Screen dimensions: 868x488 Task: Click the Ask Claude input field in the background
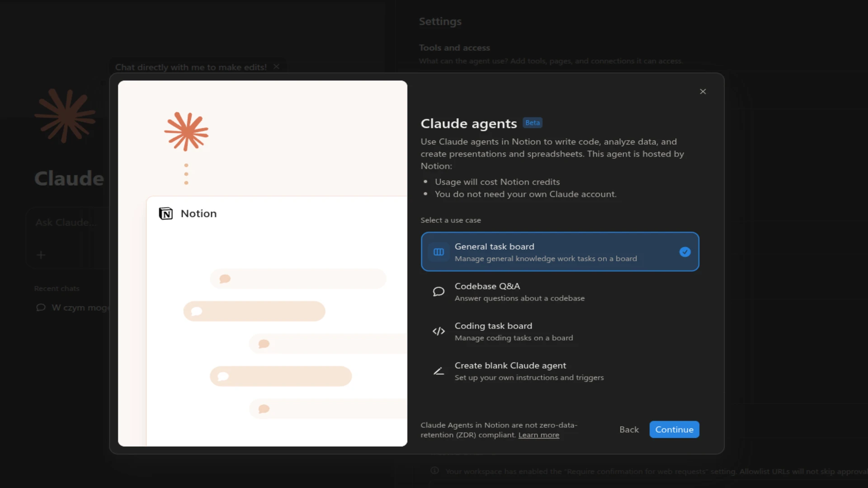(x=67, y=222)
